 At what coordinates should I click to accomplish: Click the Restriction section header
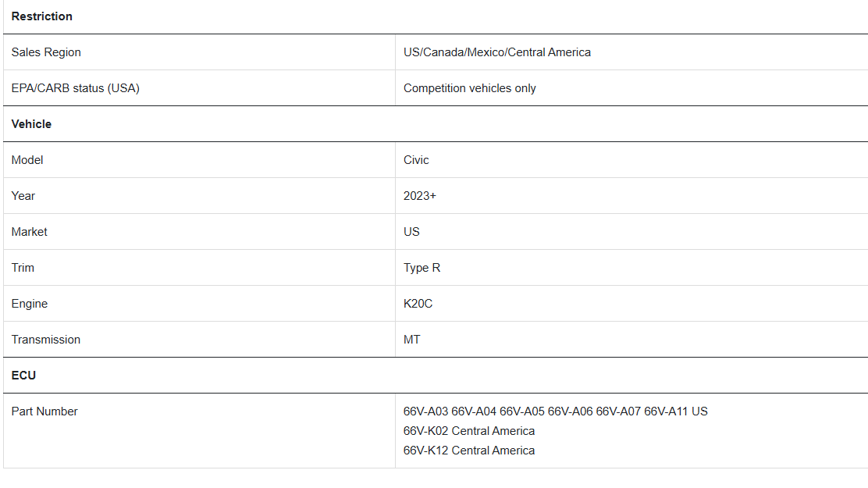(41, 16)
